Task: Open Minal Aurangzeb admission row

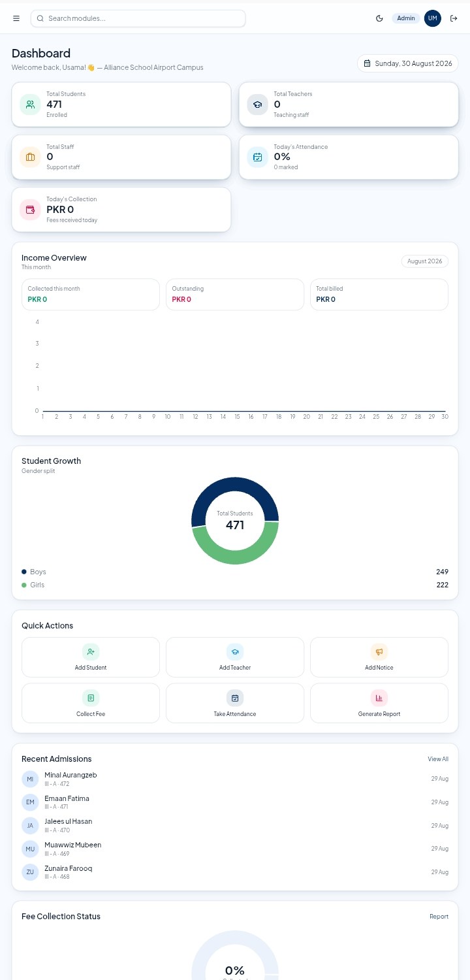Action: pos(235,779)
